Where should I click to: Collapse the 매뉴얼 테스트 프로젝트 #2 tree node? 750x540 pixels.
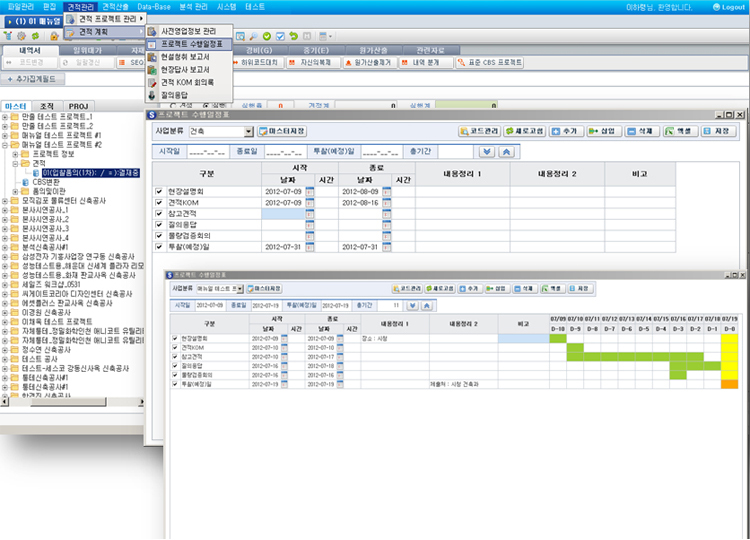[6, 145]
